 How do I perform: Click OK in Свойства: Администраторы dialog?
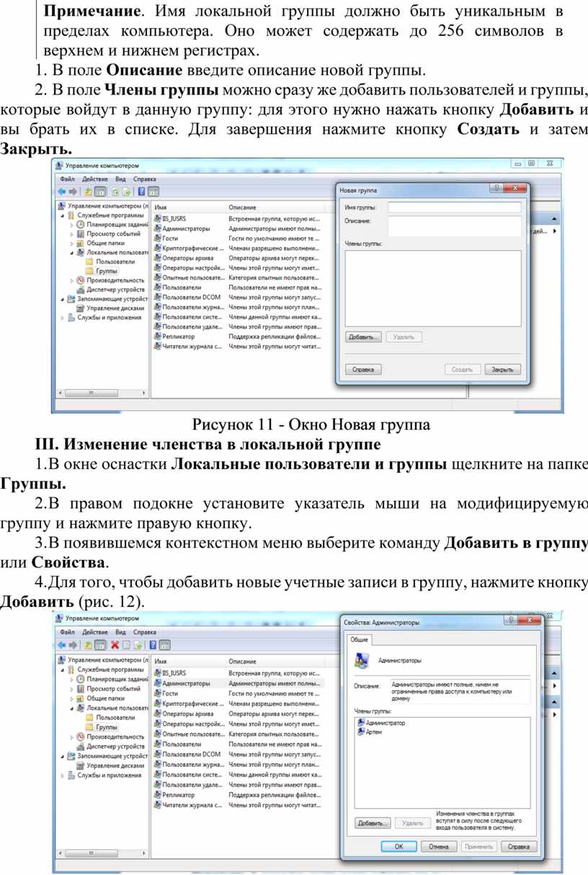coord(398,847)
